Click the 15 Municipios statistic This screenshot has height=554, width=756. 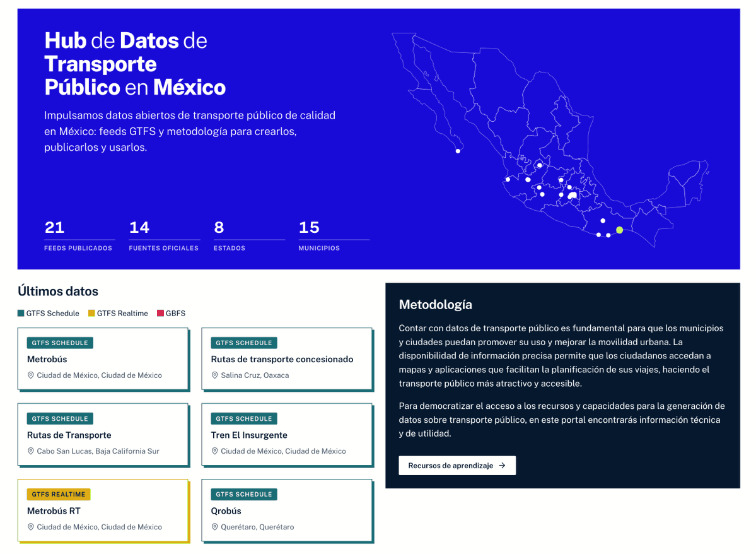click(334, 235)
